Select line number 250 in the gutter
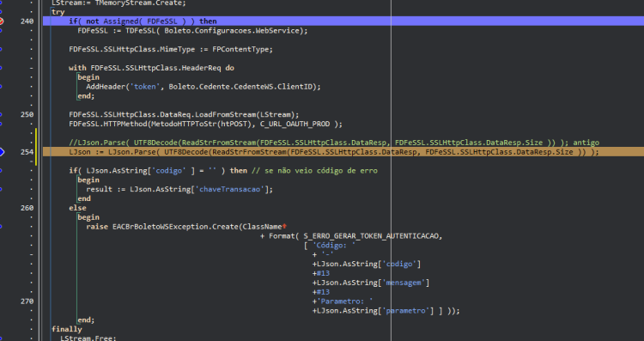Viewport: 644px width, 341px height. (x=27, y=114)
